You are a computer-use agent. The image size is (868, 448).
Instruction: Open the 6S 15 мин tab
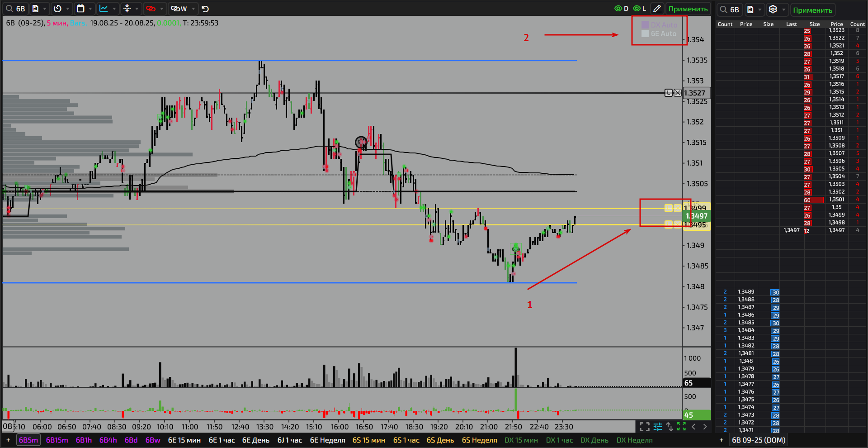369,440
